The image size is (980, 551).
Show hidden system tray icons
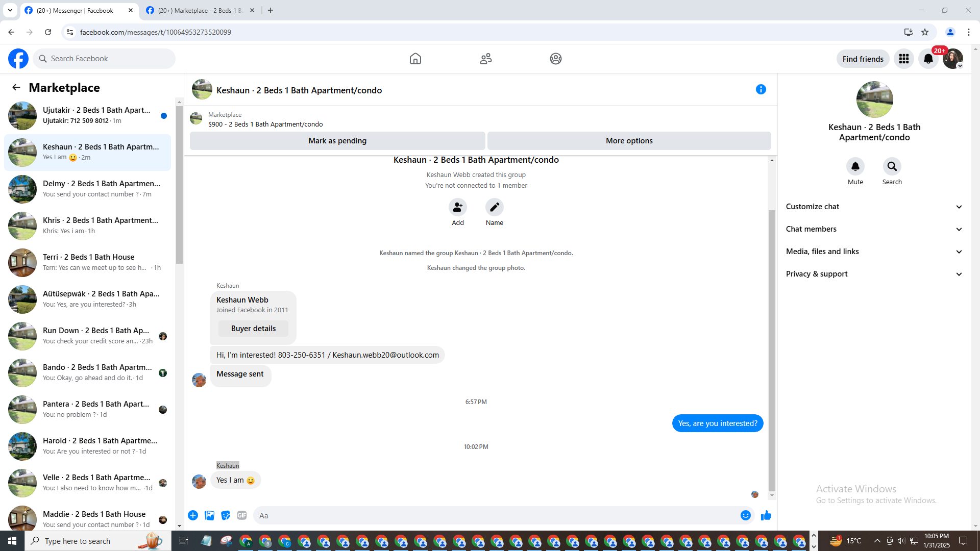(x=877, y=541)
